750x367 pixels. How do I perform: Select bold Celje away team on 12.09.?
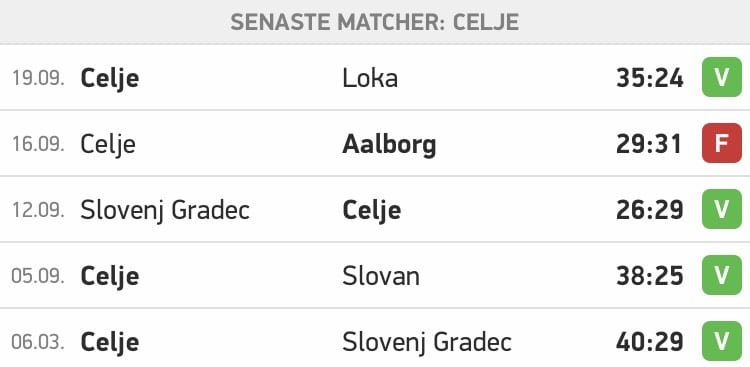tap(372, 211)
